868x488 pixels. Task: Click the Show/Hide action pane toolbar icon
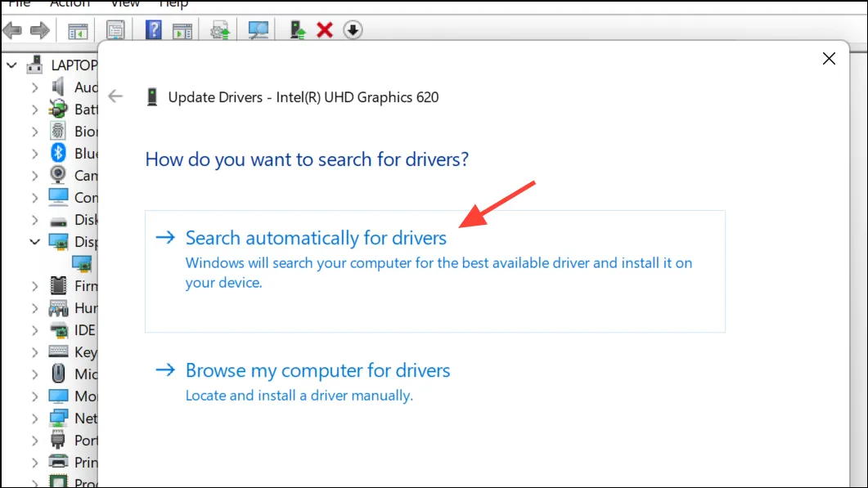tap(182, 31)
